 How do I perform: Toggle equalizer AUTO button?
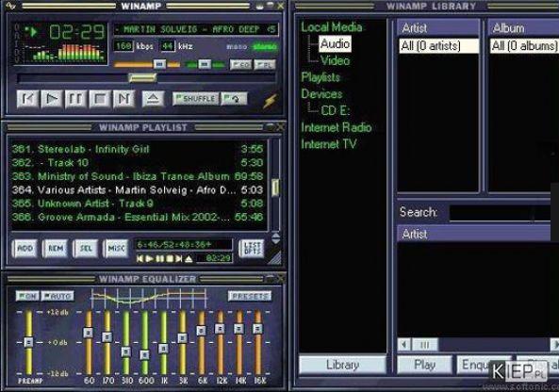pyautogui.click(x=58, y=296)
